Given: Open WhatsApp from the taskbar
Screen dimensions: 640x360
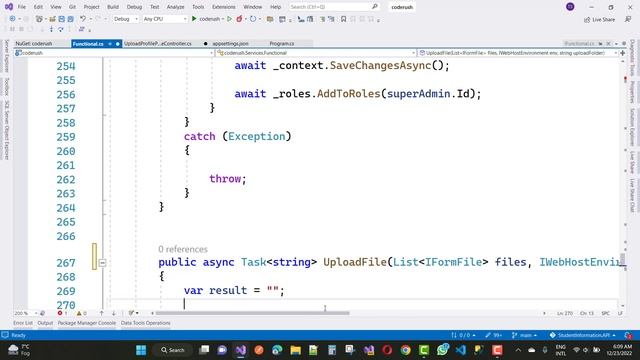Looking at the screenshot, I should [442, 350].
